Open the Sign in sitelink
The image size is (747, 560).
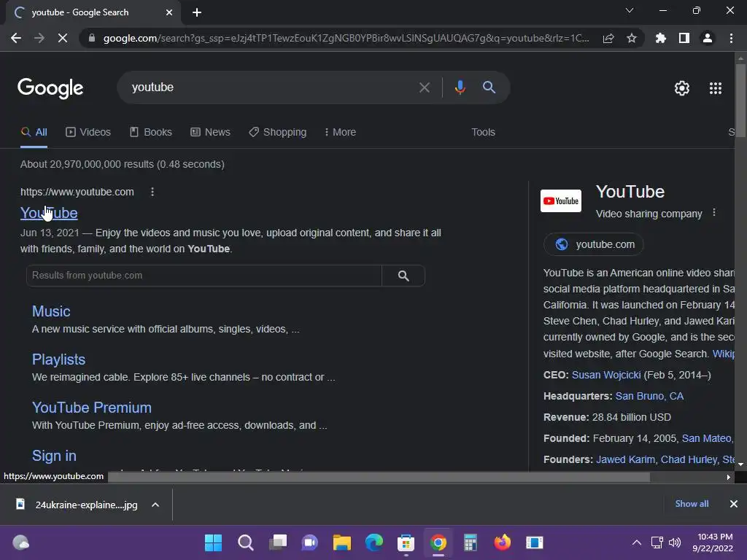pos(54,456)
